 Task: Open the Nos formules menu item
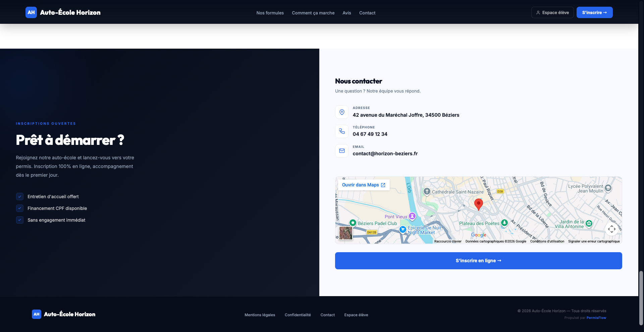click(270, 13)
